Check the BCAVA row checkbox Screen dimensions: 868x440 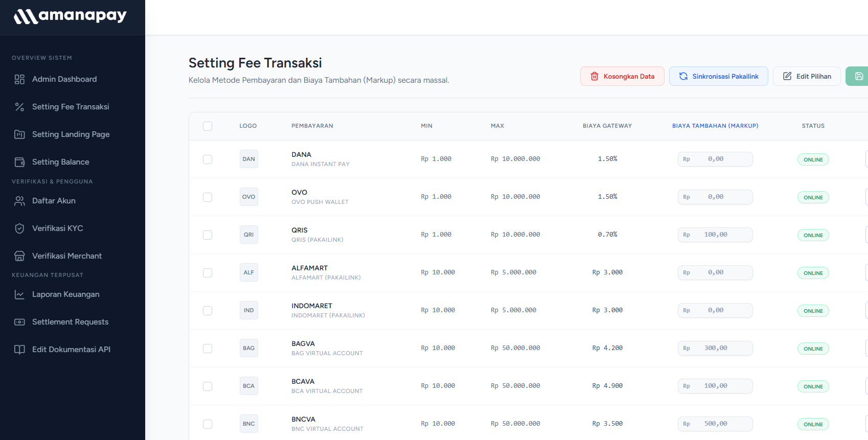(208, 386)
